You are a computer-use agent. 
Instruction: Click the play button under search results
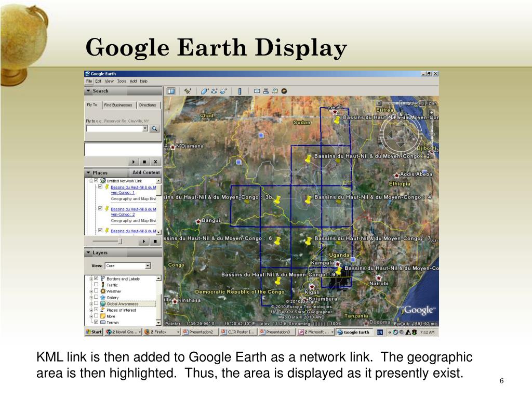(134, 162)
